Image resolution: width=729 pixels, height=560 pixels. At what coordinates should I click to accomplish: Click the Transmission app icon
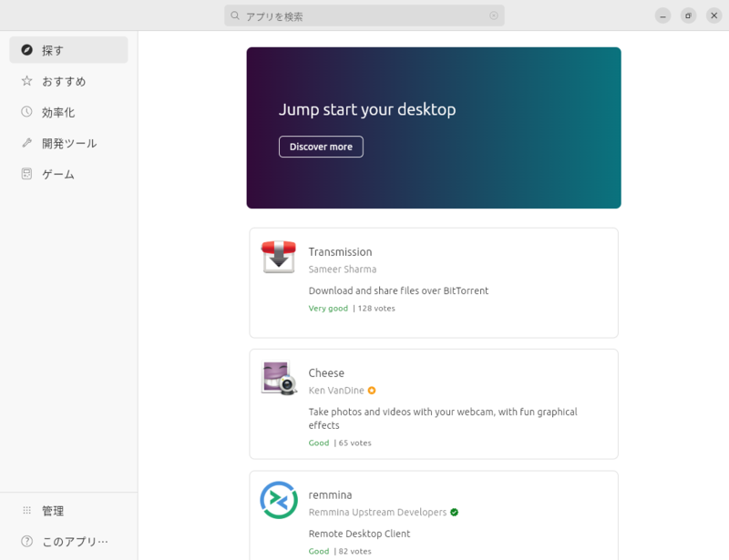pyautogui.click(x=279, y=257)
